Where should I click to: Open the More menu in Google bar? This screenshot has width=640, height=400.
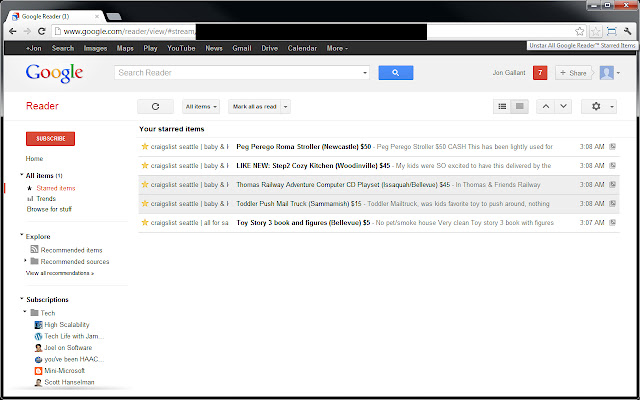(x=337, y=48)
